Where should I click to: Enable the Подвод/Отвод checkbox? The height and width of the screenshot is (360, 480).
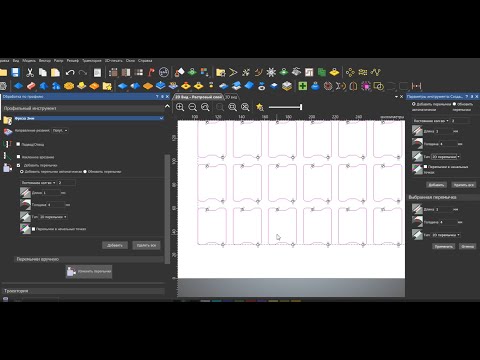(18, 144)
